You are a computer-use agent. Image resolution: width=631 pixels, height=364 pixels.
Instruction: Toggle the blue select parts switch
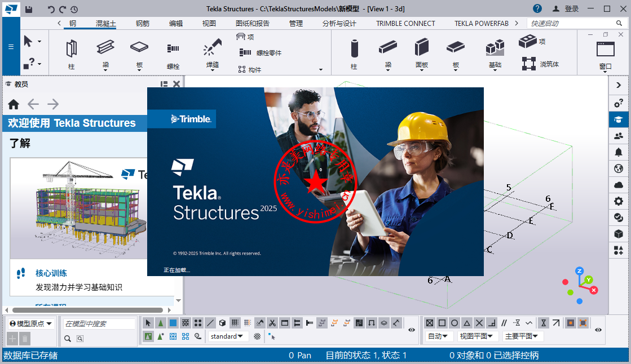click(x=173, y=323)
